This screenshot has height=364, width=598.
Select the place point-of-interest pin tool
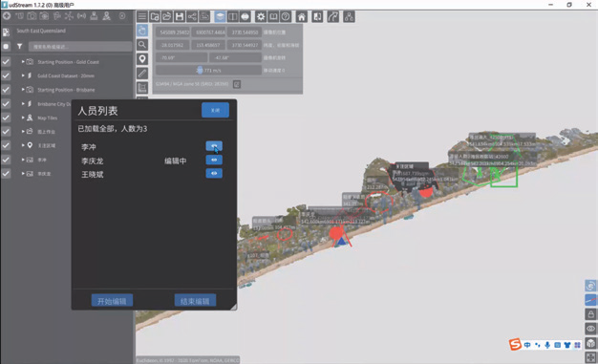click(142, 59)
